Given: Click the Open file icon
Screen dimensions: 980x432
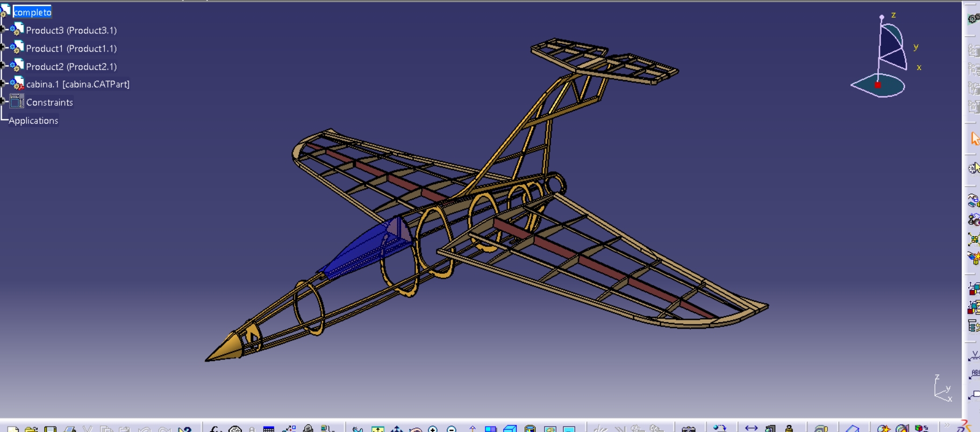Looking at the screenshot, I should (31, 429).
